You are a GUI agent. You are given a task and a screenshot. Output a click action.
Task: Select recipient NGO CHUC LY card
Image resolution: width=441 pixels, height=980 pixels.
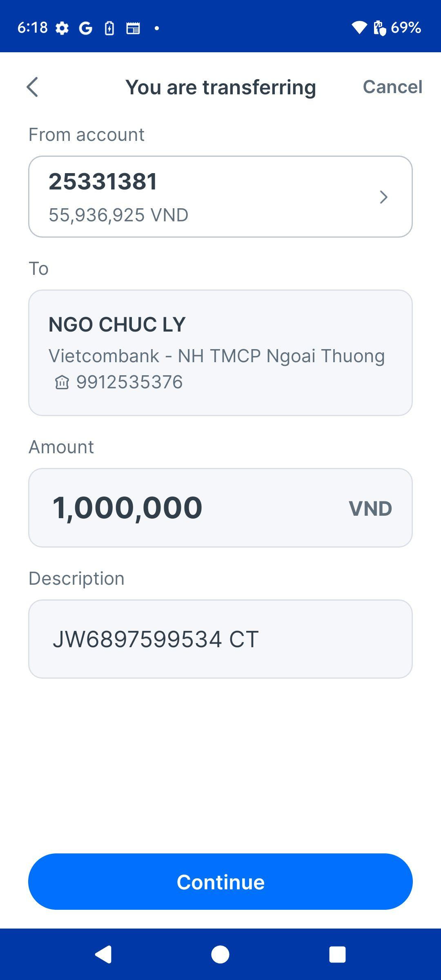(220, 353)
